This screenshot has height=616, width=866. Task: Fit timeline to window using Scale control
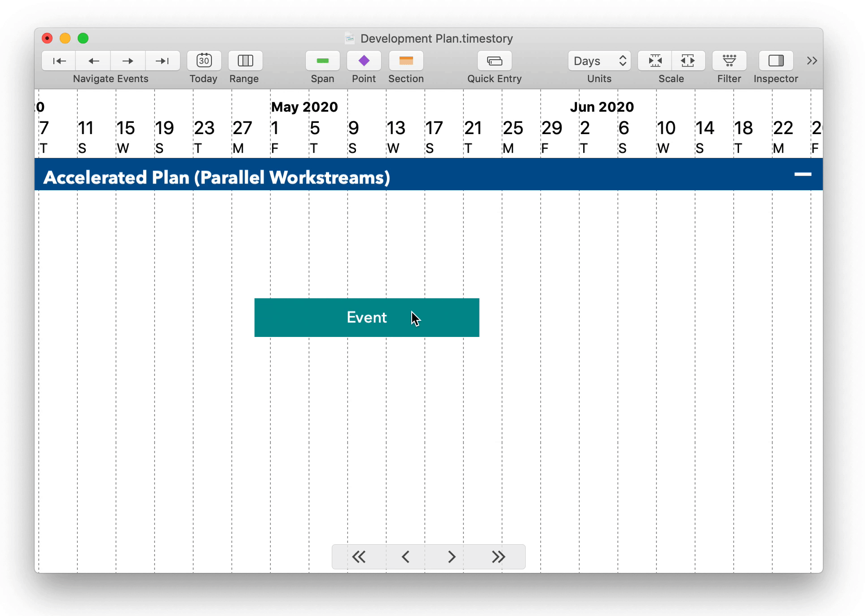655,61
